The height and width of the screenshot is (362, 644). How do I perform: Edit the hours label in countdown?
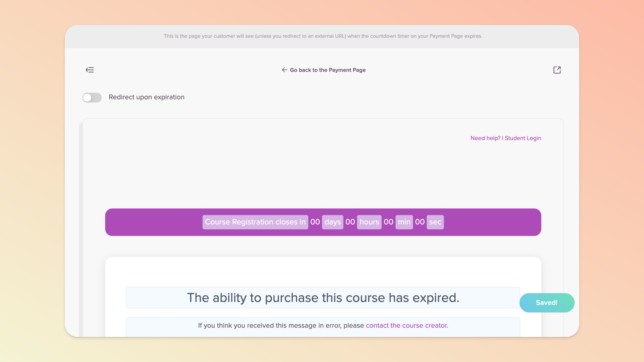369,222
